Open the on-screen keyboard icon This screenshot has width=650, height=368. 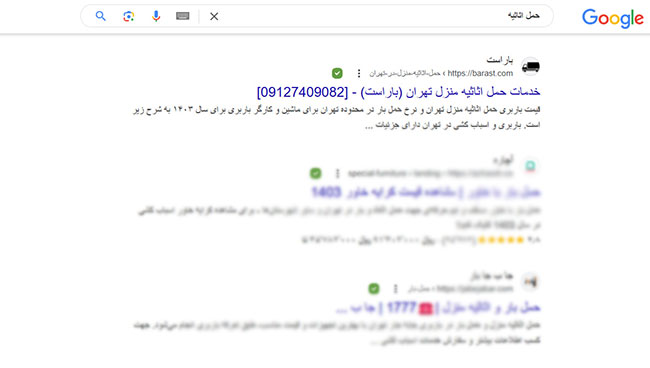(182, 16)
